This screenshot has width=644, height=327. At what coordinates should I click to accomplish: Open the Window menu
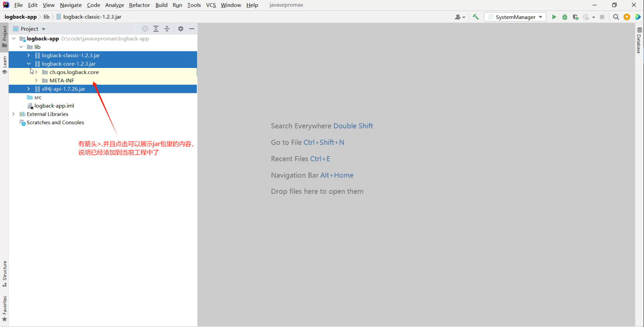231,5
